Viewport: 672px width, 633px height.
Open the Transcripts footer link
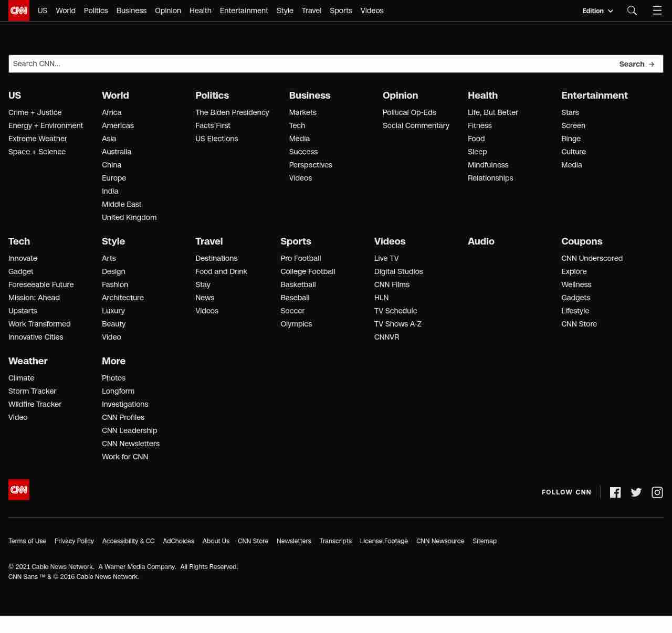(335, 541)
